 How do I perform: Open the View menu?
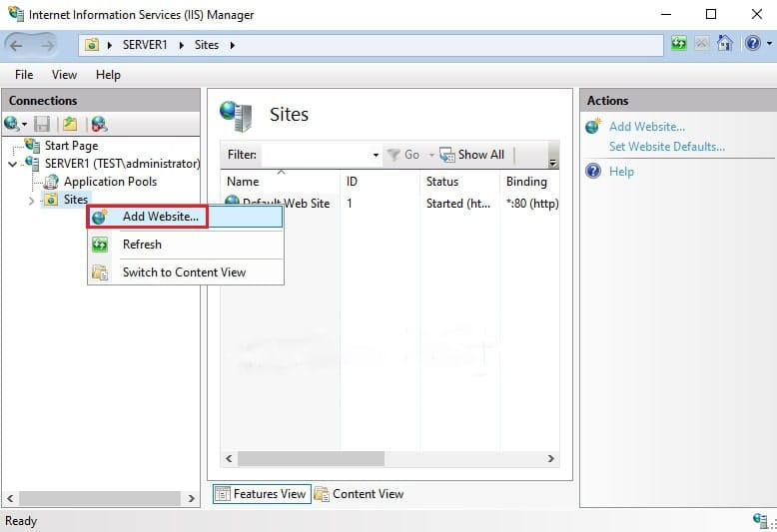[64, 75]
